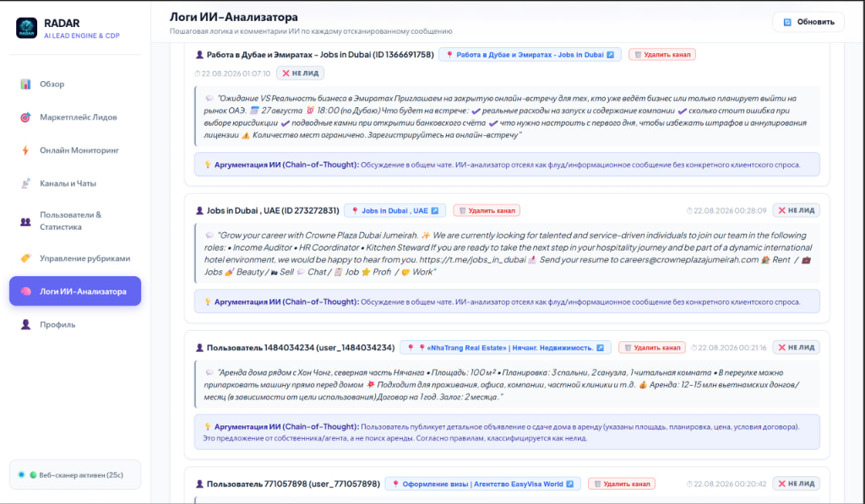Delete the Работа в Дубае и Эмиратах channel
Image resolution: width=865 pixels, height=504 pixels.
(662, 55)
